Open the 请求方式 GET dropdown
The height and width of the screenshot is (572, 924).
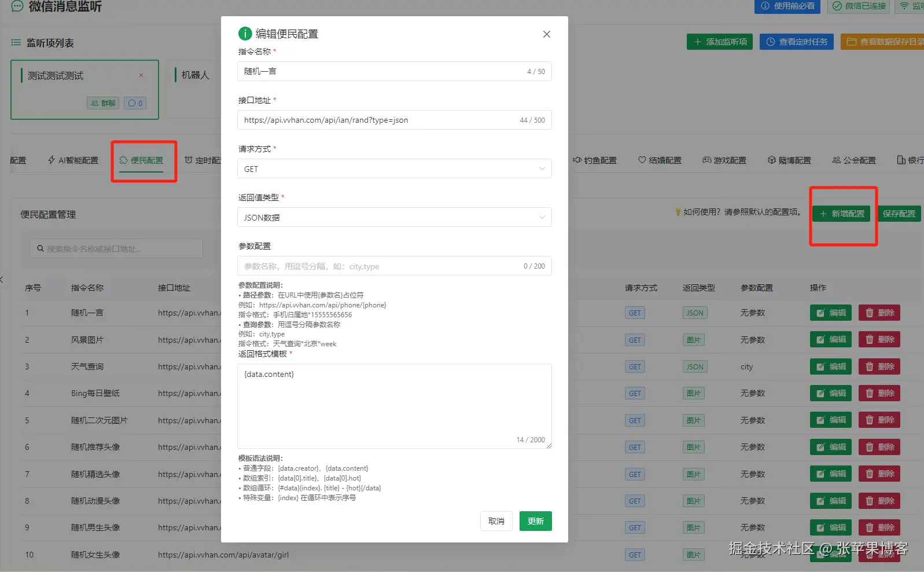coord(394,168)
